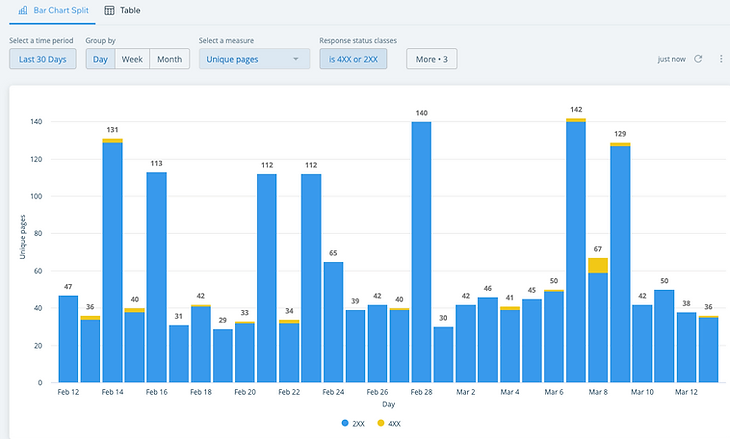The image size is (730, 439).
Task: Click the Feb 28 bar labeled 140
Action: coord(421,252)
